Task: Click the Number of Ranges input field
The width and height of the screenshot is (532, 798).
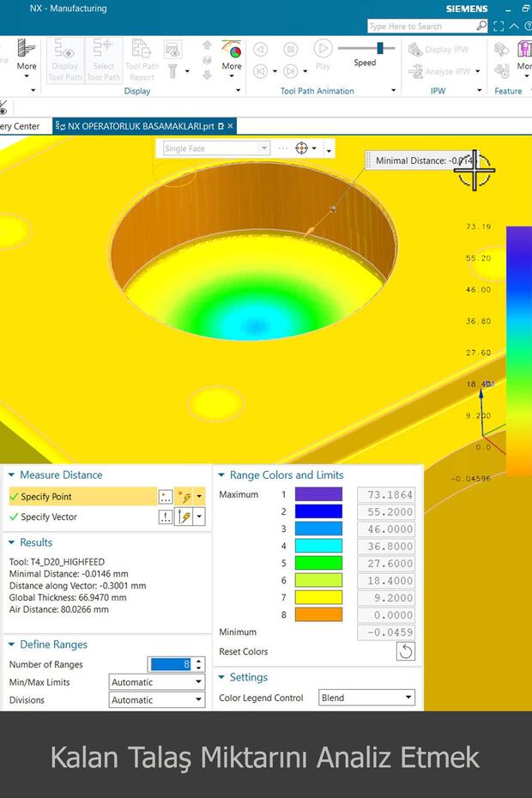Action: coord(171,664)
